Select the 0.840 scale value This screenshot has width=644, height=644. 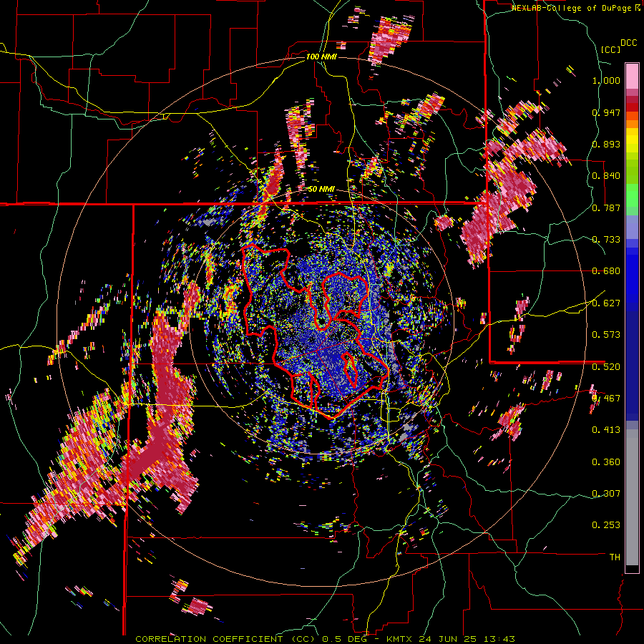[606, 176]
